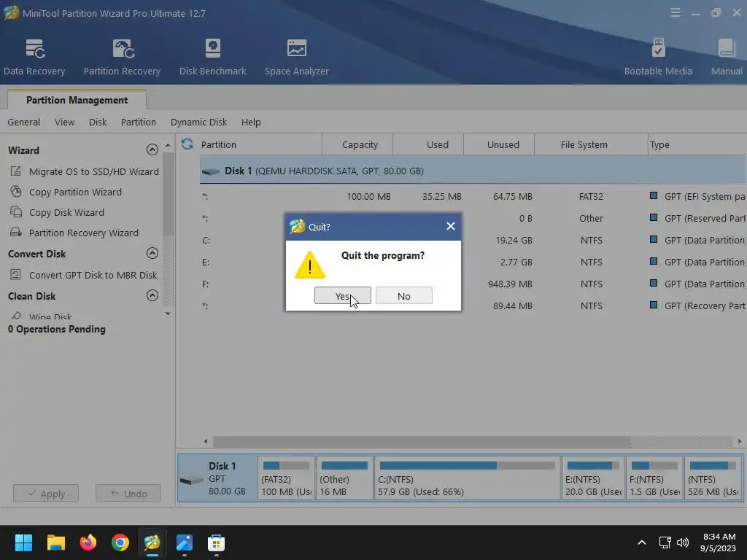Open the Data Recovery tool
The image size is (747, 560).
(34, 58)
